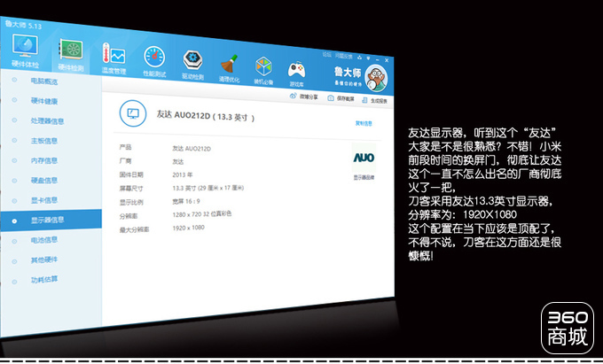
Task: Select 硬件健康 in the sidebar
Action: tap(44, 101)
